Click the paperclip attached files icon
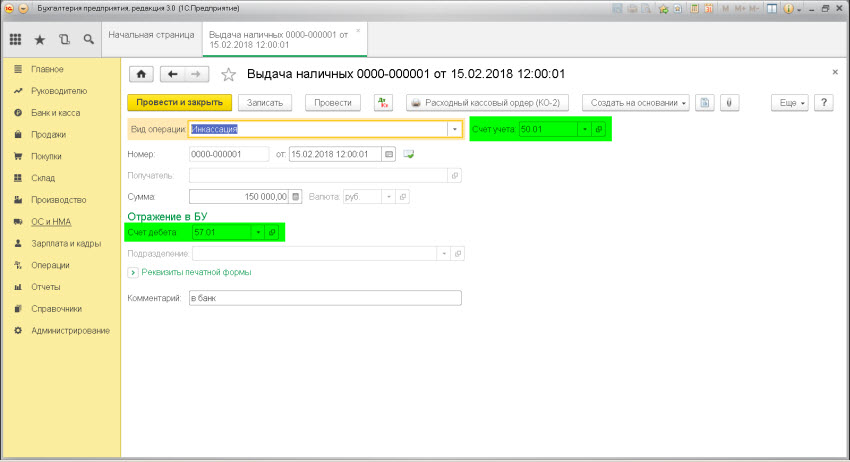 tap(730, 102)
